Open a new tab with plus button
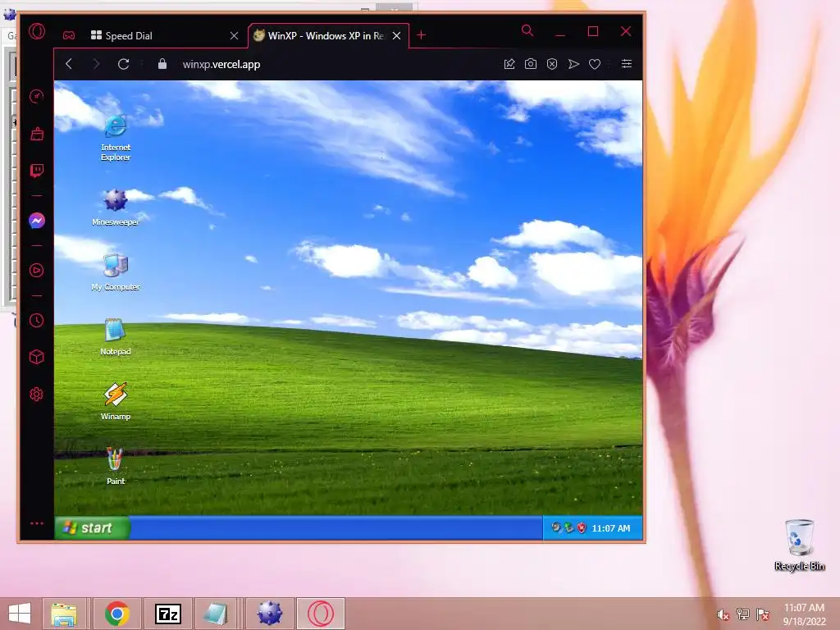The image size is (840, 630). tap(421, 34)
